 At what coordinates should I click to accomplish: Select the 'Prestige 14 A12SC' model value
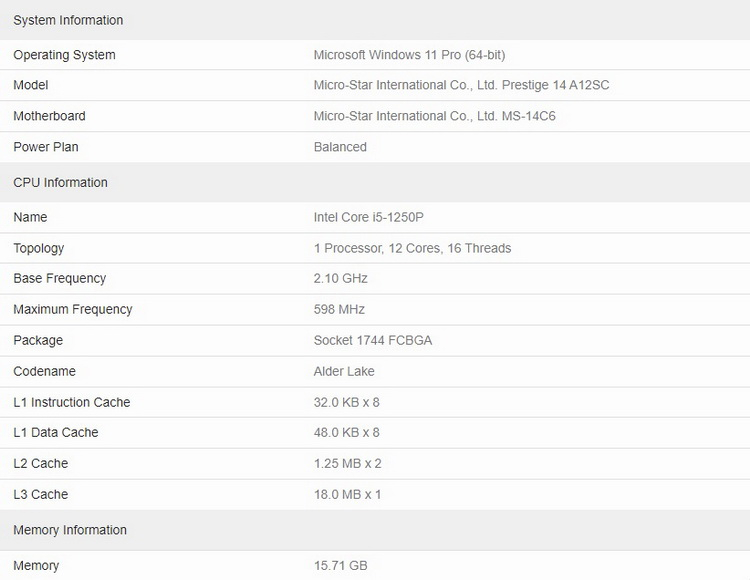[556, 85]
